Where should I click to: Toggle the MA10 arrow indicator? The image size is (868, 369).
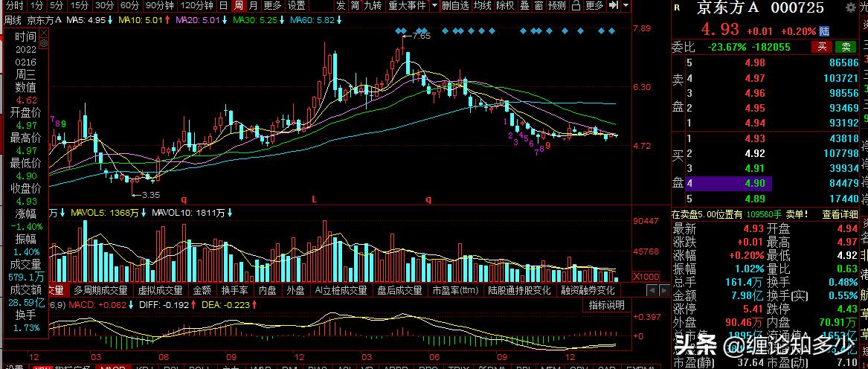click(167, 20)
